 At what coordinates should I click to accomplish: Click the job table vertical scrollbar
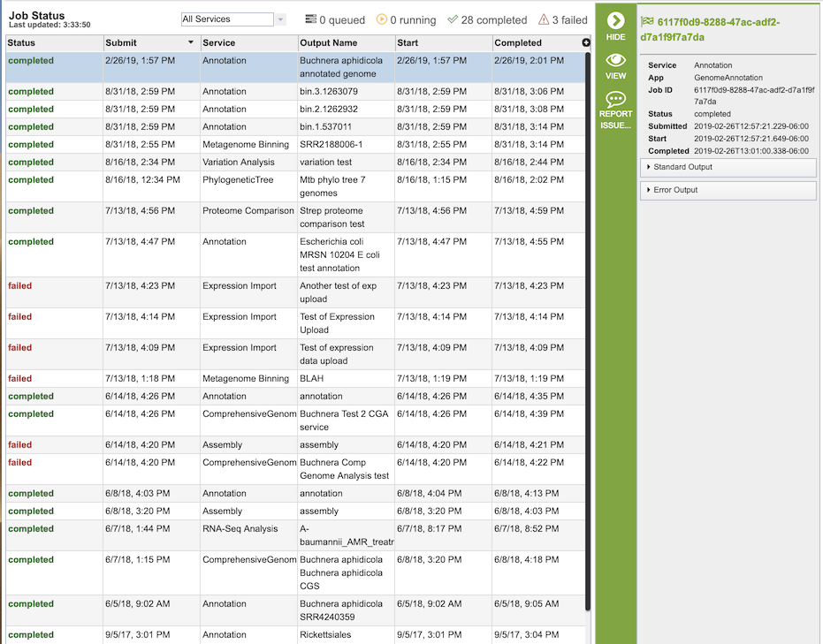[588, 330]
